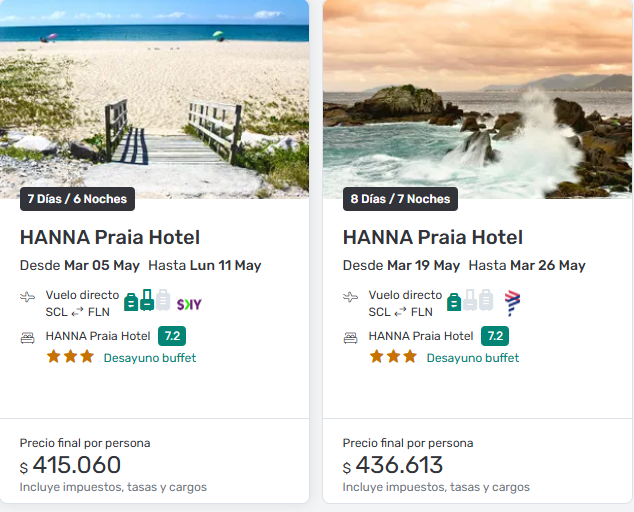
Task: Click the bed icon on the May 05 package
Action: click(28, 337)
